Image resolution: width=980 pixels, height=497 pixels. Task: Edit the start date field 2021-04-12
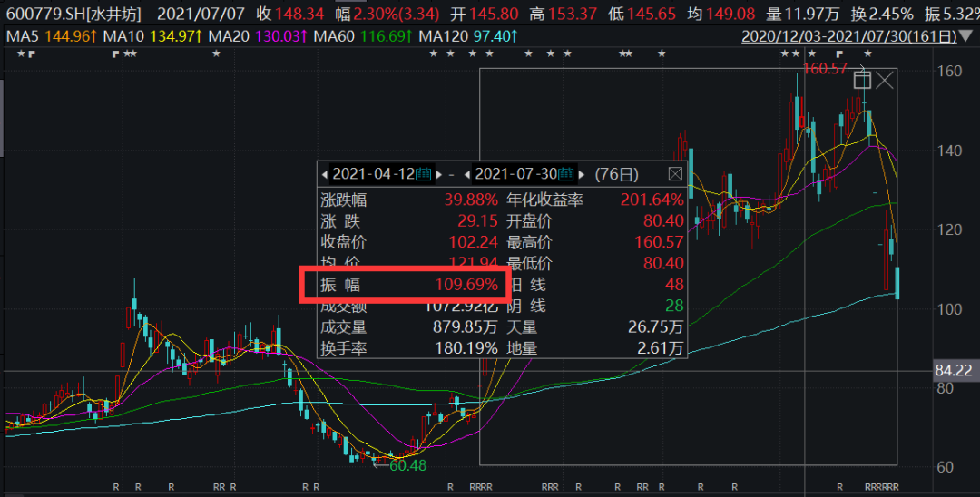pos(374,173)
